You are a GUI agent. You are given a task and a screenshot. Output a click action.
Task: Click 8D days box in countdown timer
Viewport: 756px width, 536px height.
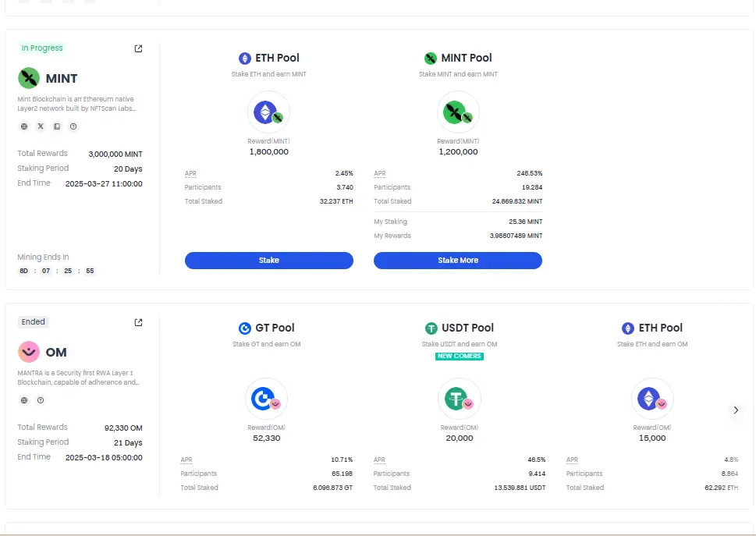point(23,271)
